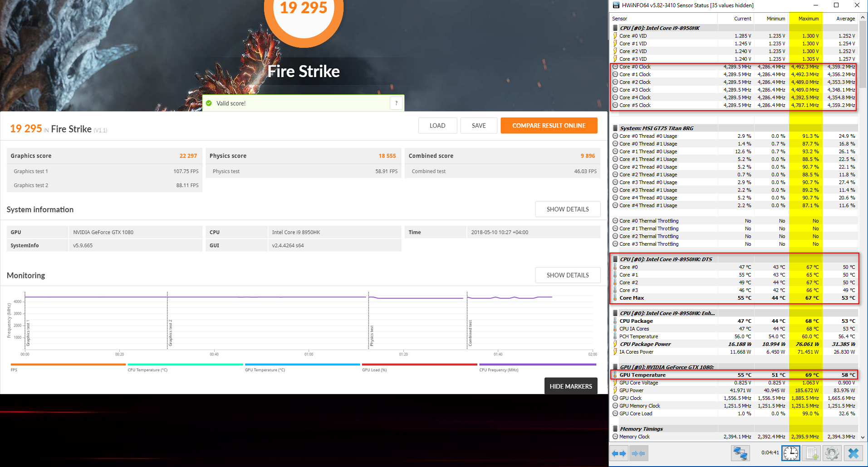Open remote network monitoring in HWiNFO

point(740,453)
